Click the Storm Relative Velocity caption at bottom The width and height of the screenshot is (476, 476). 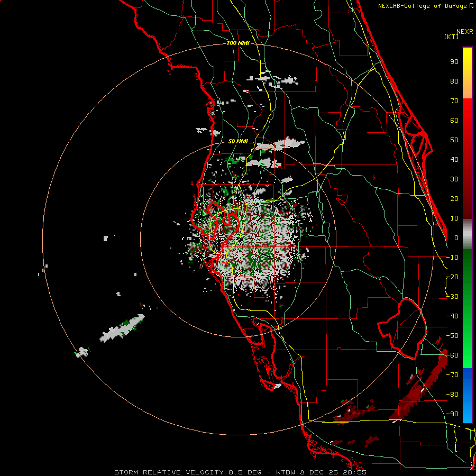point(240,472)
